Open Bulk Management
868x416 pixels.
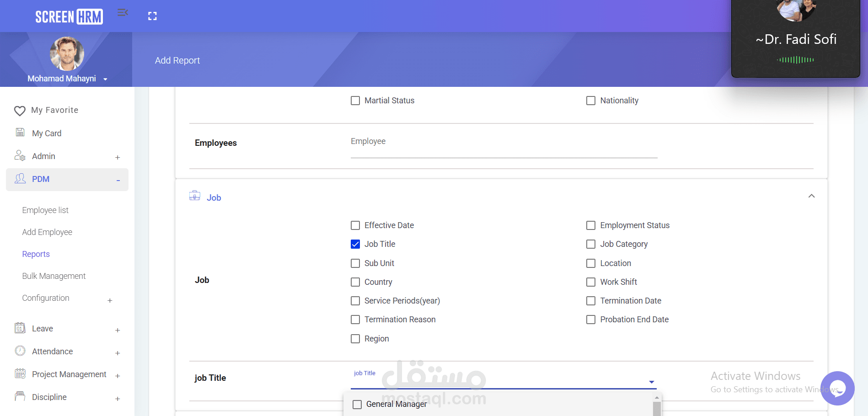(x=54, y=276)
